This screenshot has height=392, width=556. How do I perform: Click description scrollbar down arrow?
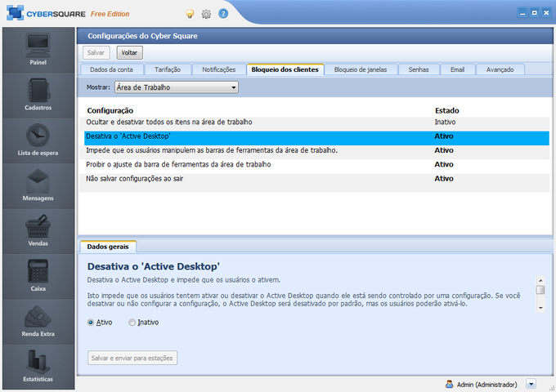540,308
